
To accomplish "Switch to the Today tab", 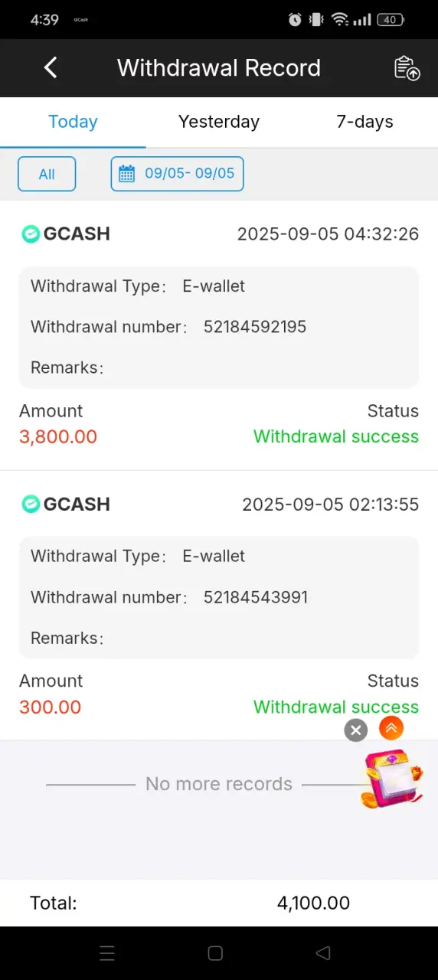I will (x=73, y=122).
